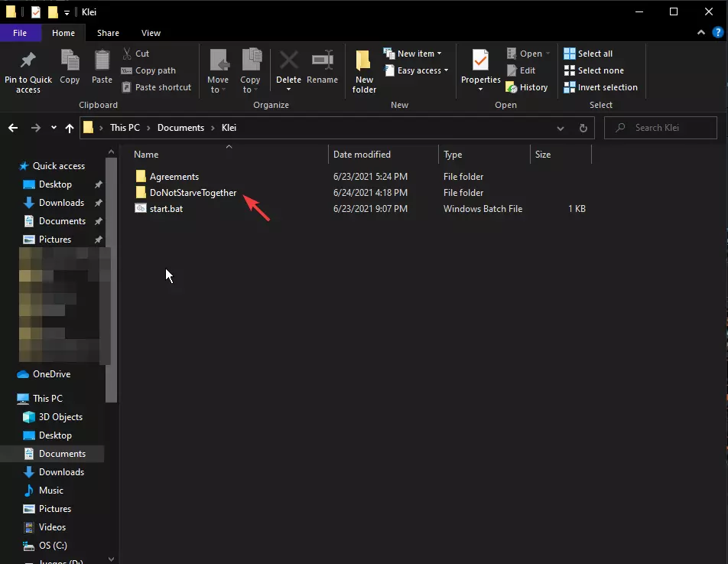Open the address bar history dropdown
This screenshot has width=728, height=564.
561,128
